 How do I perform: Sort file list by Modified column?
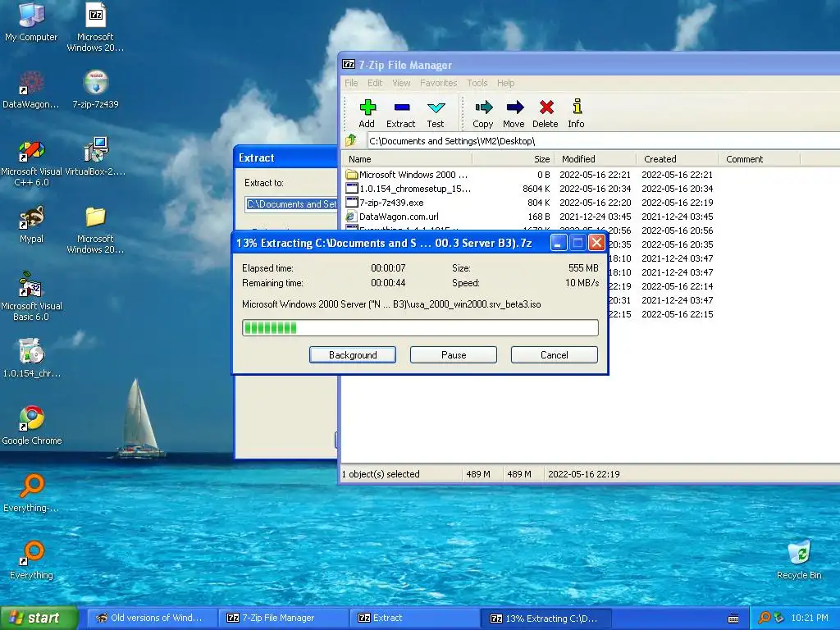(x=596, y=159)
